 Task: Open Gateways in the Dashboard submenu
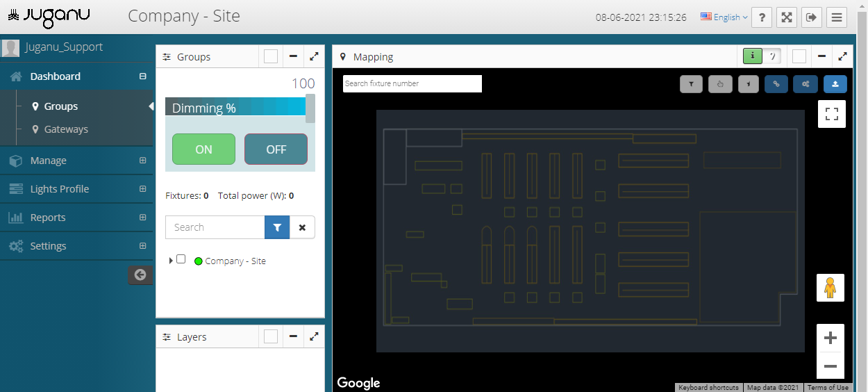pyautogui.click(x=66, y=129)
